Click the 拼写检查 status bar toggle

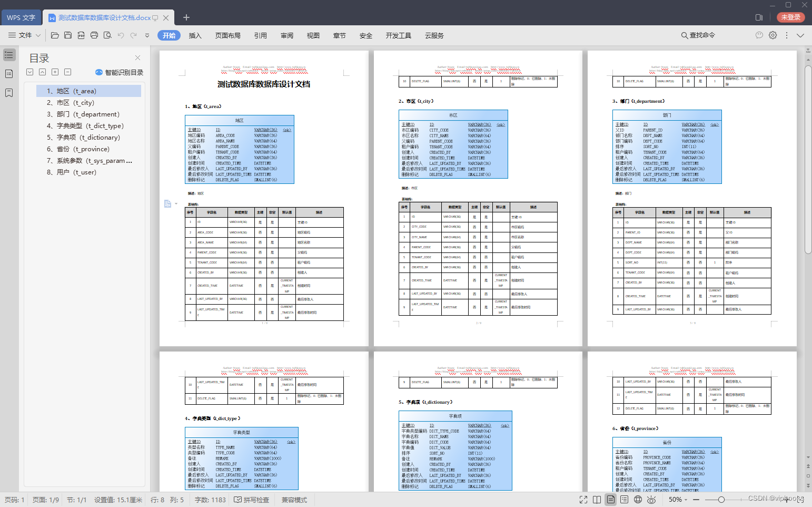pyautogui.click(x=252, y=500)
